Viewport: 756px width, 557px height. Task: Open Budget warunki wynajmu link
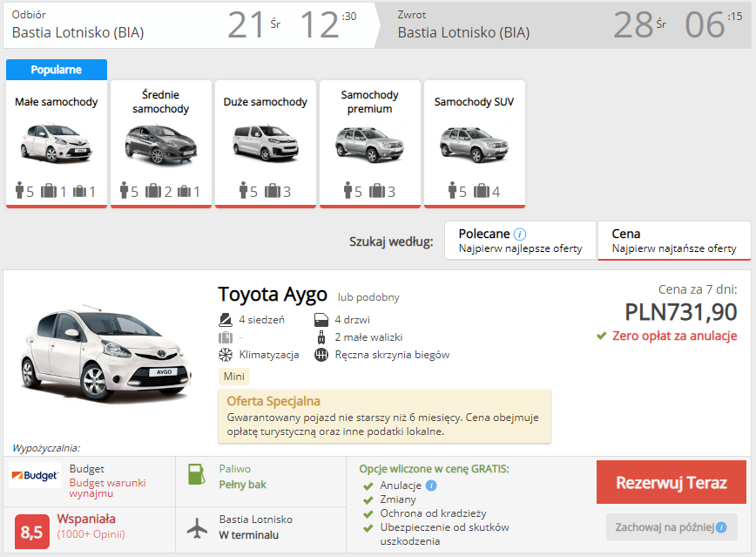point(107,488)
